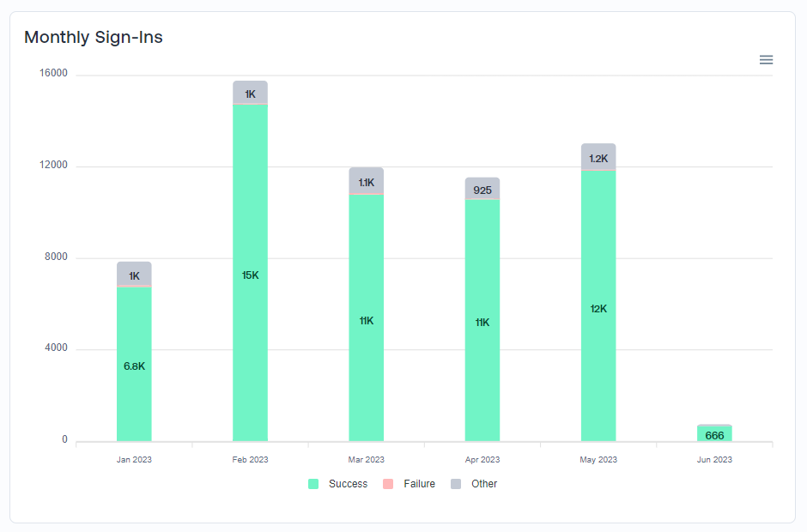Click the Feb 2023 x-axis label
Image resolution: width=807 pixels, height=532 pixels.
click(250, 460)
